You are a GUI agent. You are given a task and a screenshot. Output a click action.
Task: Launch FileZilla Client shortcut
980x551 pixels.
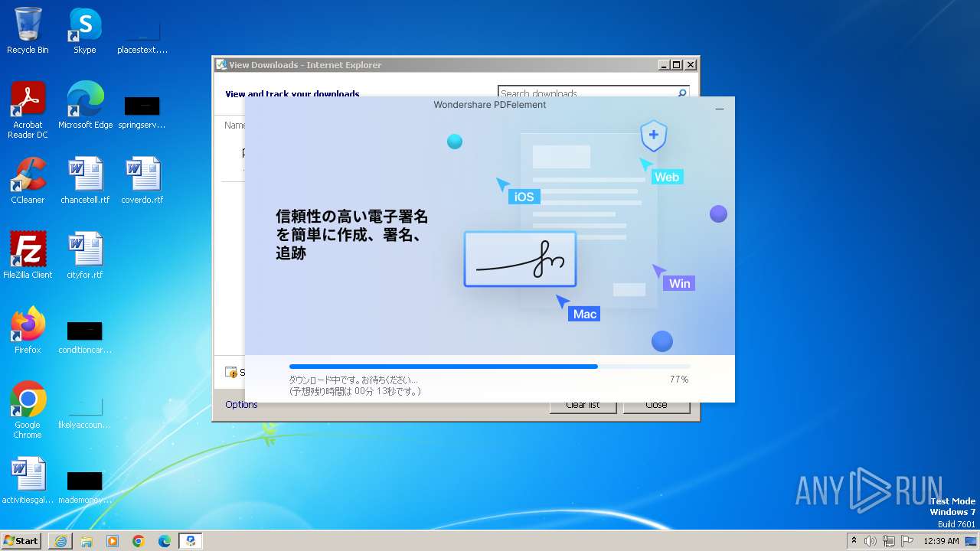(x=28, y=256)
